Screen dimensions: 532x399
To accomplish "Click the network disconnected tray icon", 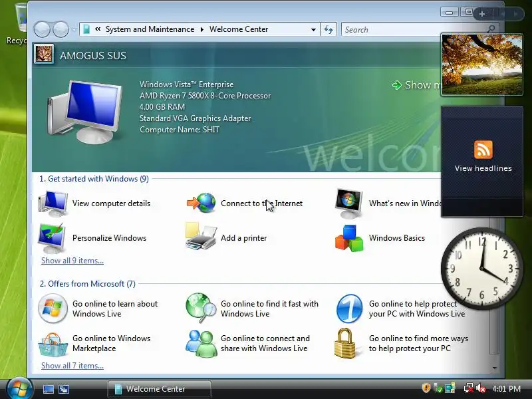I will pyautogui.click(x=469, y=388).
